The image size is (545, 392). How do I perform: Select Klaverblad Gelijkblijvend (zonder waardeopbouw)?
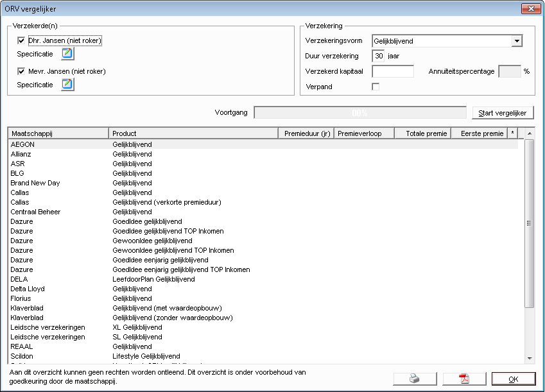263,318
